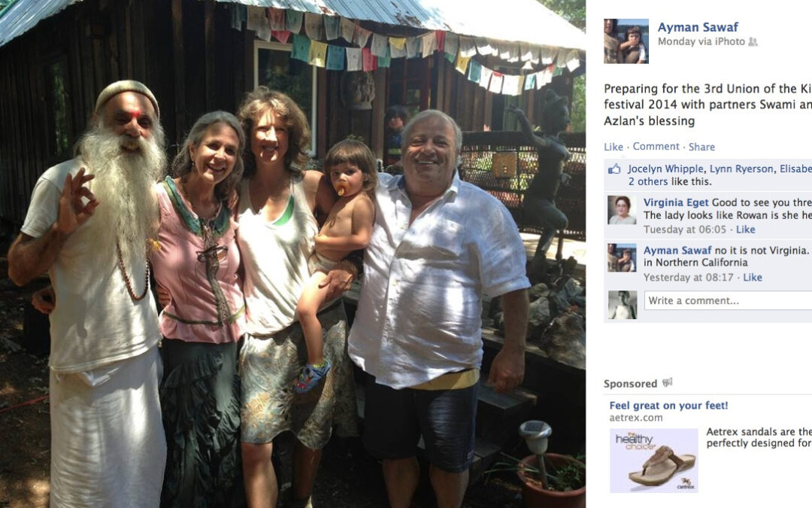Click the Aetrex sandal ad image

(x=653, y=461)
